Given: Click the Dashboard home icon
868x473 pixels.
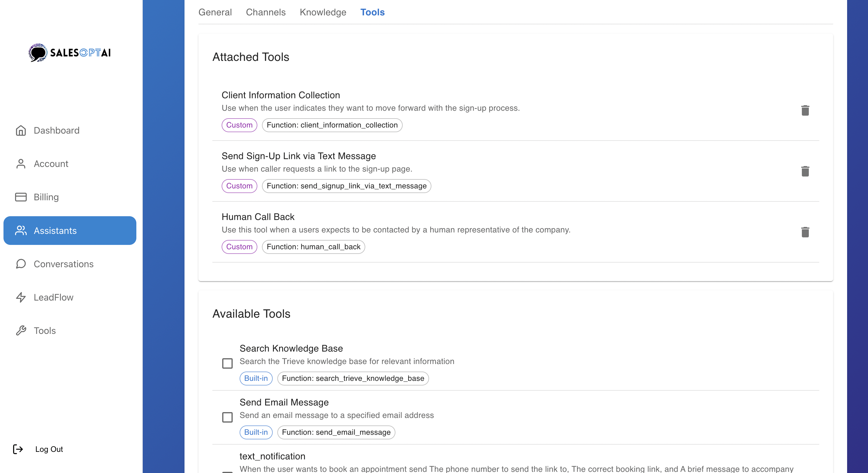Looking at the screenshot, I should pyautogui.click(x=21, y=130).
